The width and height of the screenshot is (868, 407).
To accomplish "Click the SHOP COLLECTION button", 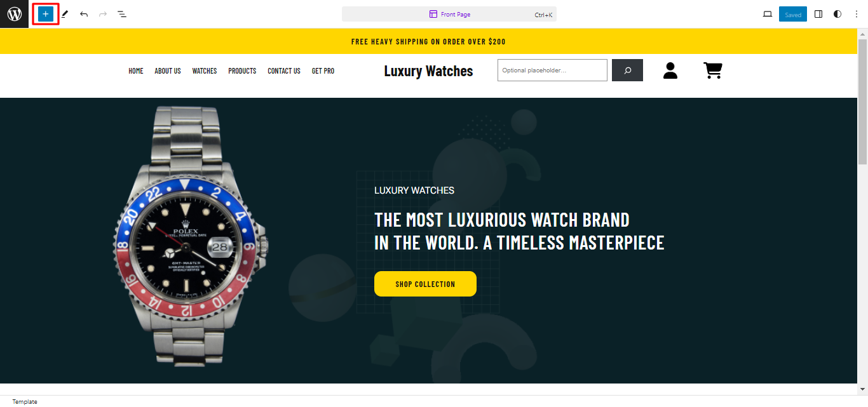I will click(425, 284).
